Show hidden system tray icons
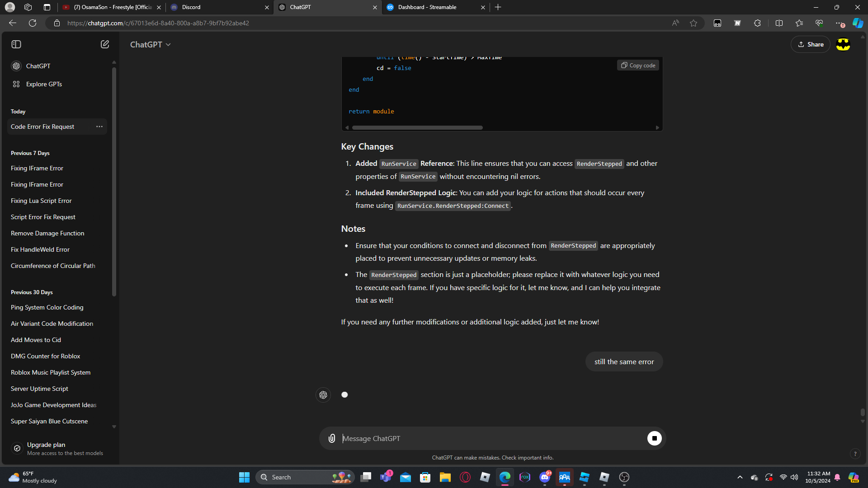The image size is (868, 488). (740, 477)
